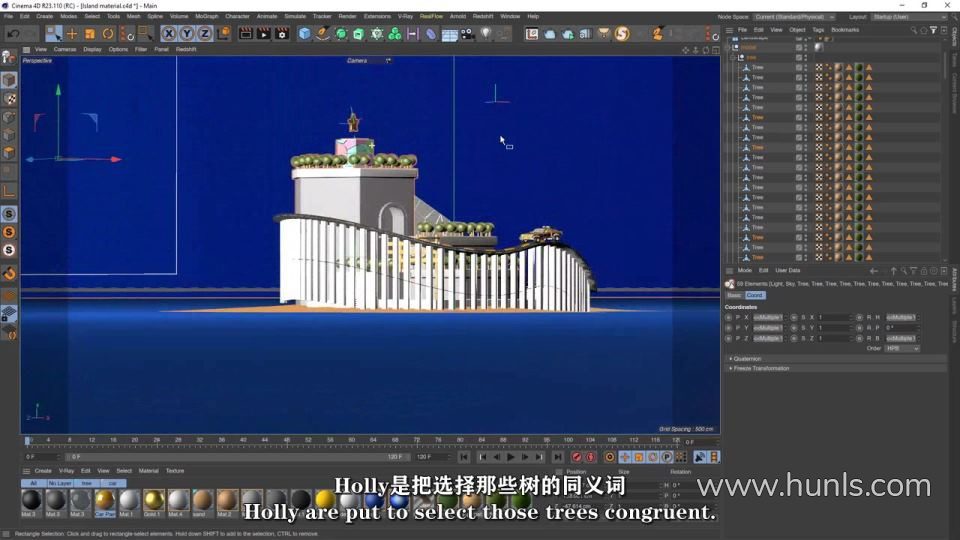Toggle Y axis lock
960x540 pixels.
(187, 34)
